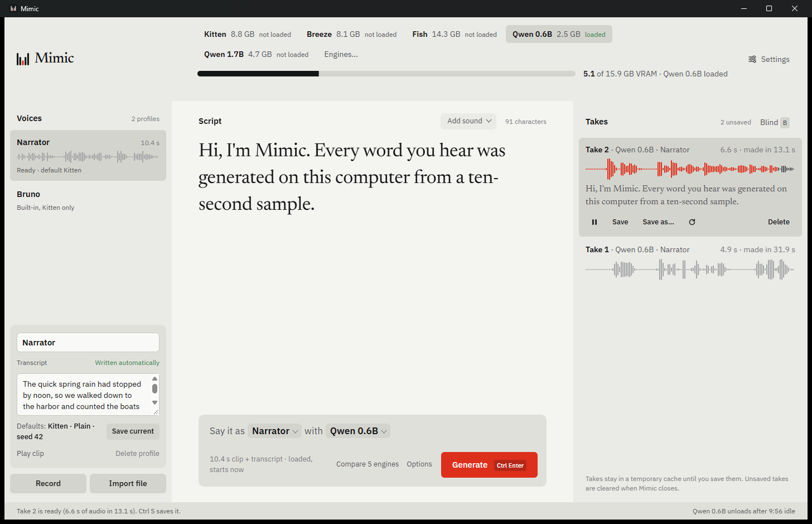Viewport: 812px width, 524px height.
Task: Click Save current defaults button
Action: 133,431
